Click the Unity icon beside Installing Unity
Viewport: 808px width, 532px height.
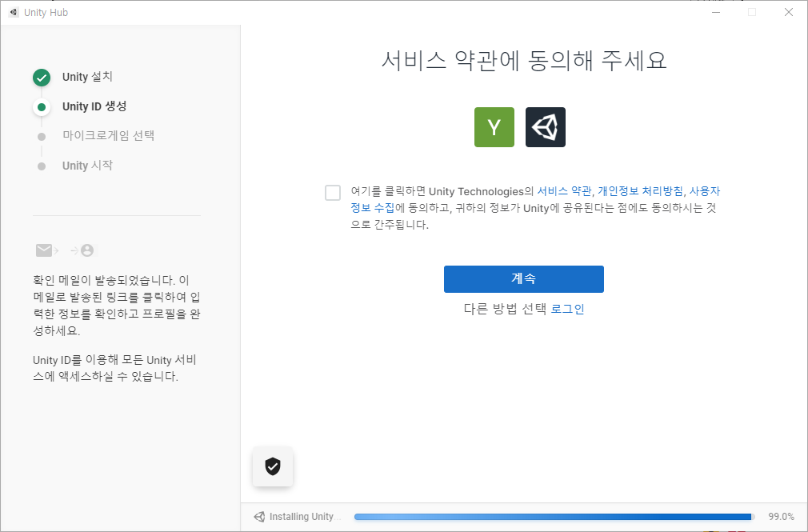pyautogui.click(x=259, y=517)
